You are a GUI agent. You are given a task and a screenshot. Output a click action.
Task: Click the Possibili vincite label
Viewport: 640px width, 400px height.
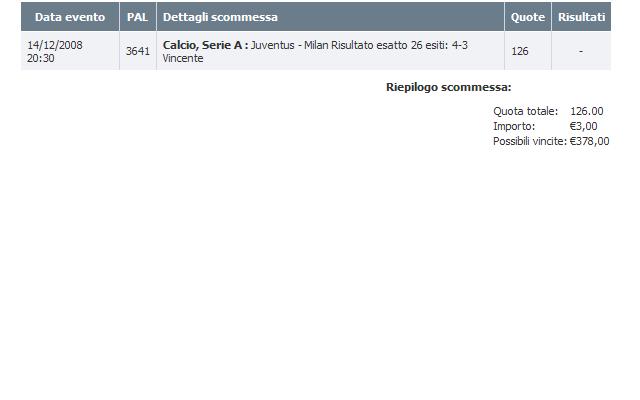pos(530,141)
